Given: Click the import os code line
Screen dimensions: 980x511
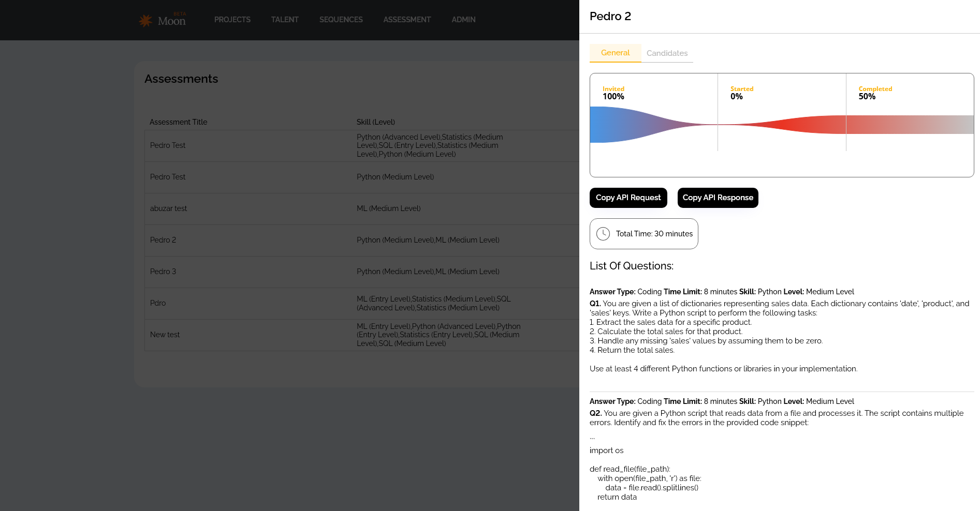Looking at the screenshot, I should (x=607, y=450).
